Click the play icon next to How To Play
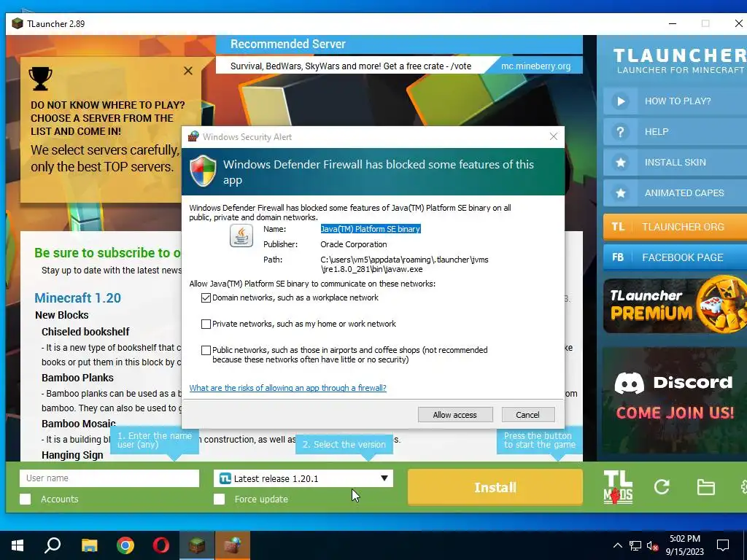Image resolution: width=747 pixels, height=560 pixels. point(620,101)
